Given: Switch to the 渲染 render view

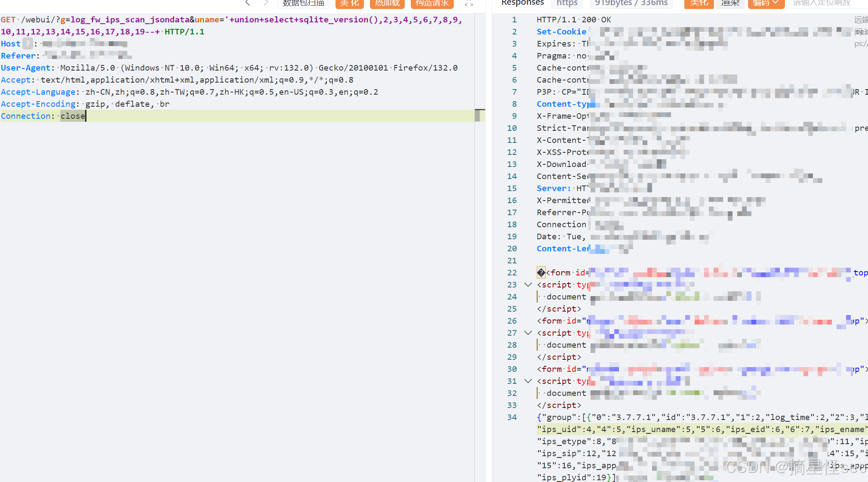Looking at the screenshot, I should coord(730,3).
